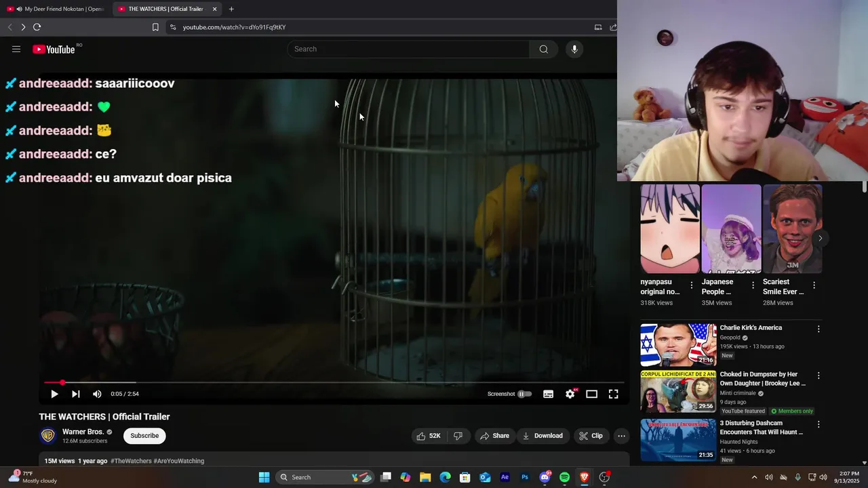Open the Scariest Smile Ever short

coord(792,229)
